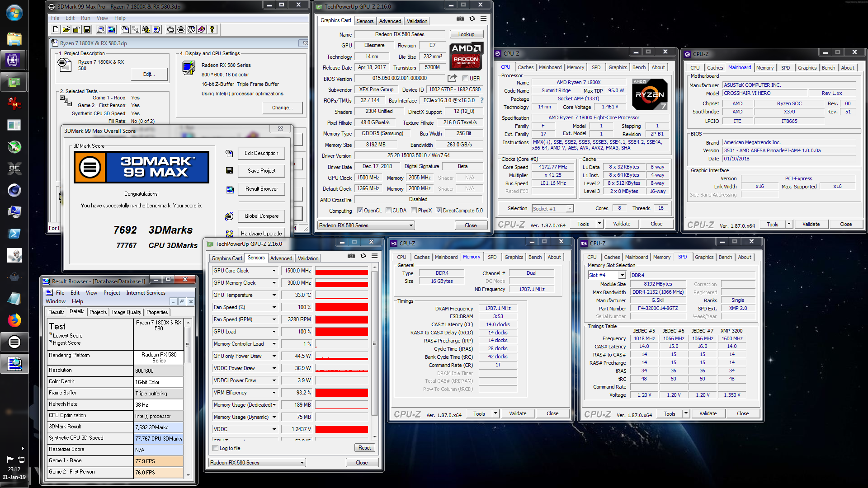This screenshot has width=868, height=488.
Task: Click Change... button in Display and CPU Settings
Action: 282,108
